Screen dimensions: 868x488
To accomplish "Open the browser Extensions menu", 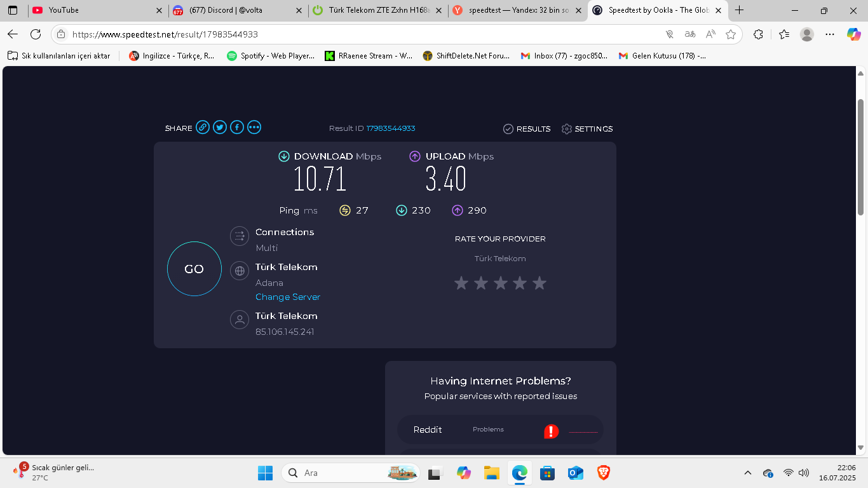I will pos(758,34).
